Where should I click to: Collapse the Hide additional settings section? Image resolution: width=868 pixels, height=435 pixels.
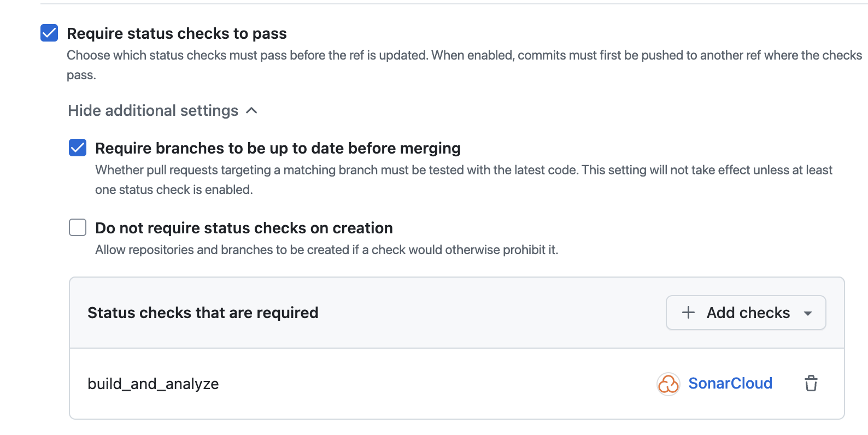pyautogui.click(x=153, y=110)
